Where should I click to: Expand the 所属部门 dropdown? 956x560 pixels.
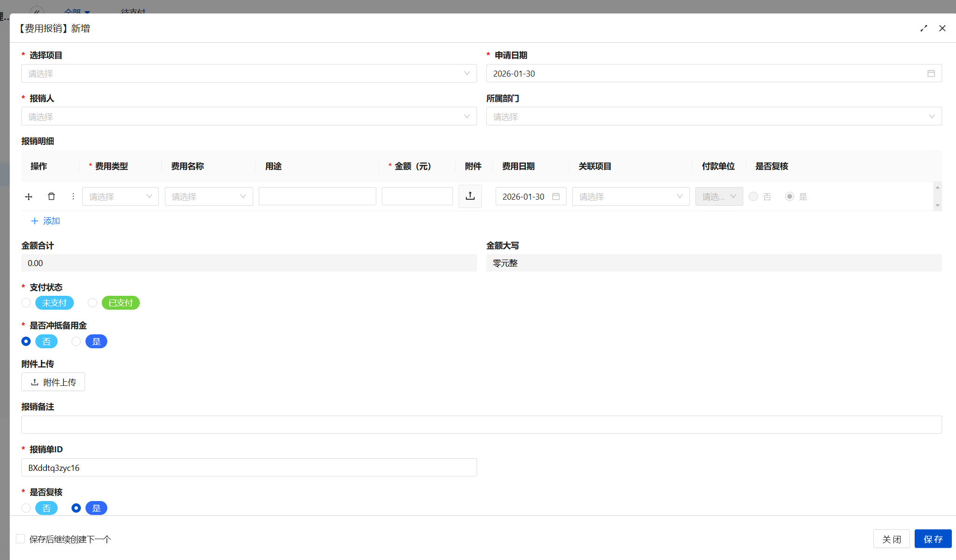click(714, 117)
